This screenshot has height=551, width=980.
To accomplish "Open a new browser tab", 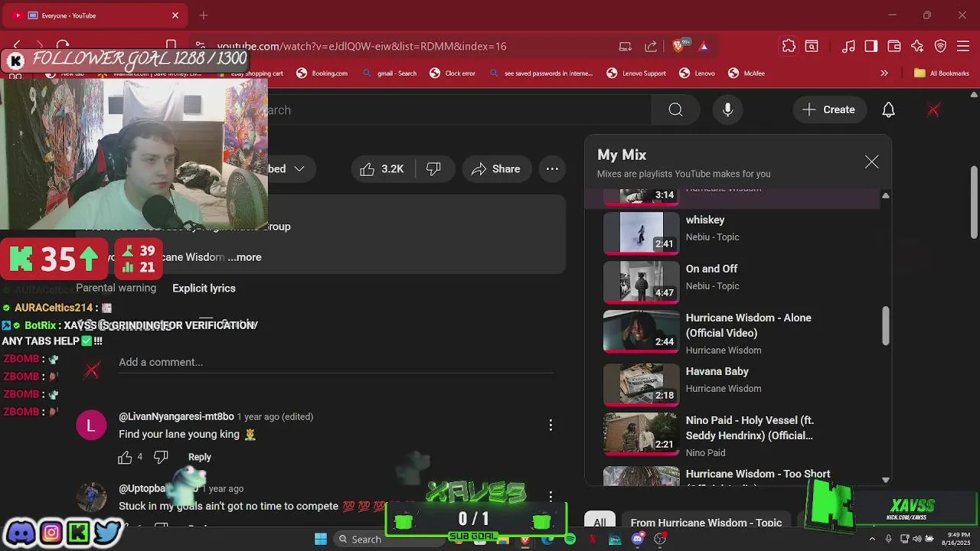I will [204, 15].
